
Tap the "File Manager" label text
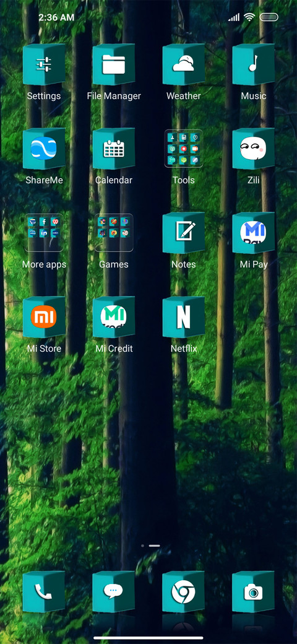114,96
